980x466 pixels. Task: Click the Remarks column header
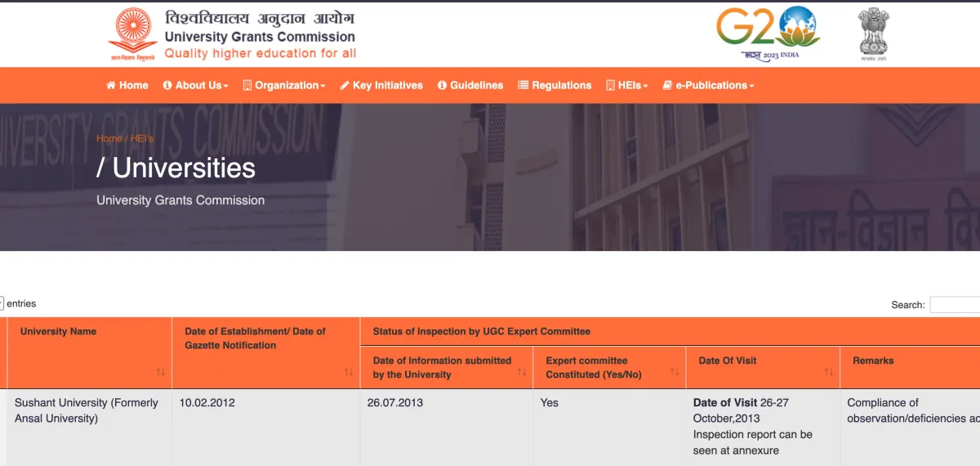click(x=910, y=367)
